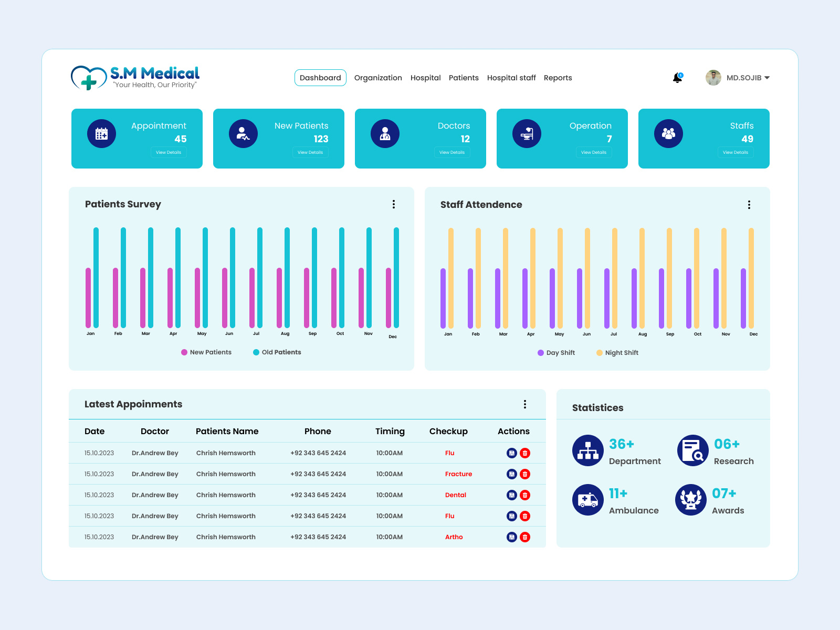Click the Operation card icon
The image size is (840, 630).
tap(527, 133)
